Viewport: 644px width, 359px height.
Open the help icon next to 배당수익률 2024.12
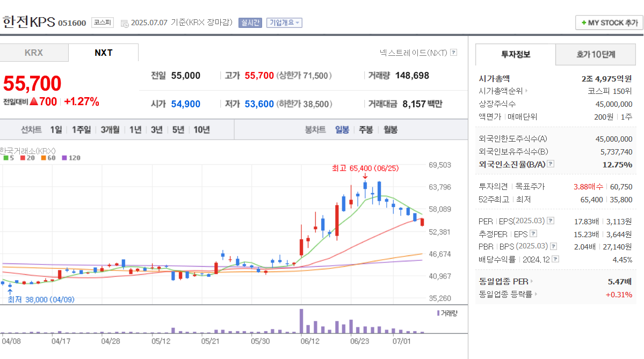[x=555, y=259]
